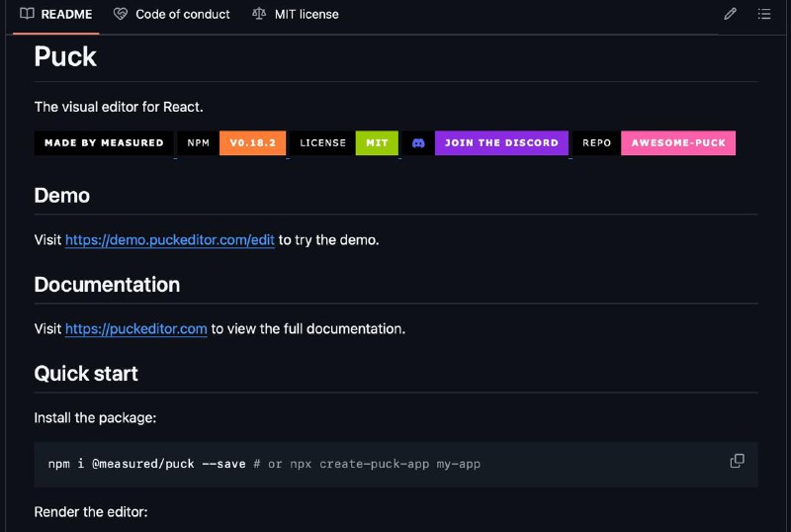Click the Code of conduct heart icon
Screen dimensions: 791x532
pyautogui.click(x=120, y=14)
